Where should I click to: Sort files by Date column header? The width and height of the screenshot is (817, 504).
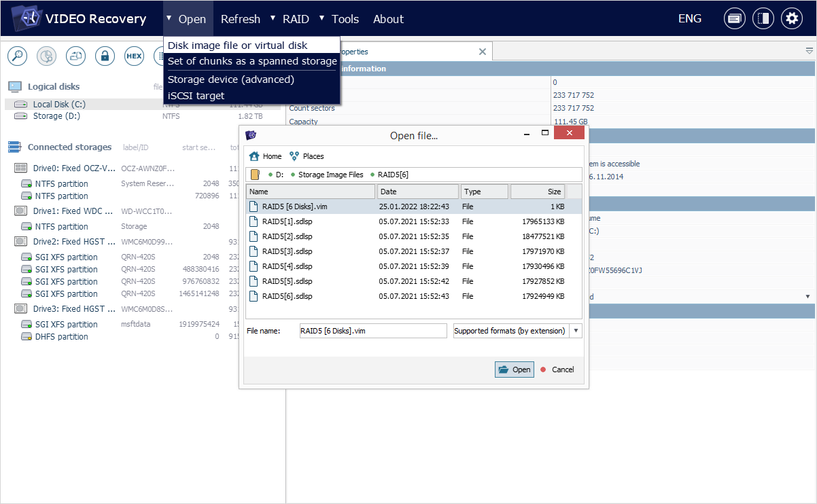[x=418, y=192]
